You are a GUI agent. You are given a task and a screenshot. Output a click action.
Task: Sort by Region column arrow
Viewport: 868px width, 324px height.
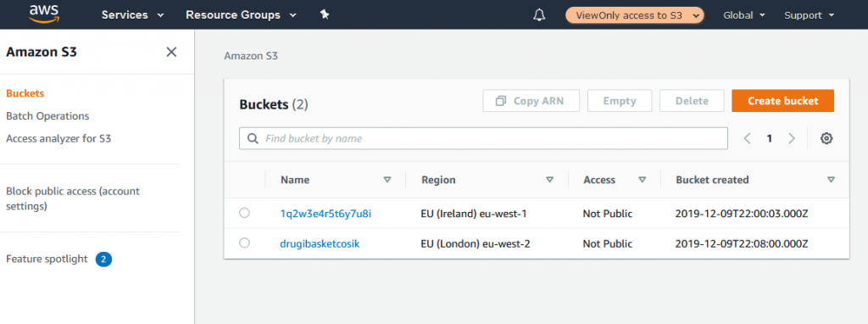pos(549,180)
